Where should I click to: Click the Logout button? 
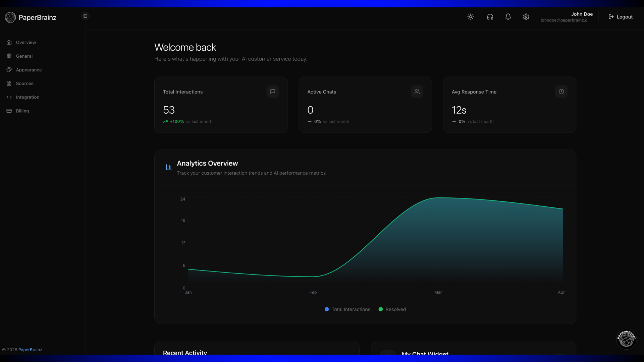click(x=620, y=16)
